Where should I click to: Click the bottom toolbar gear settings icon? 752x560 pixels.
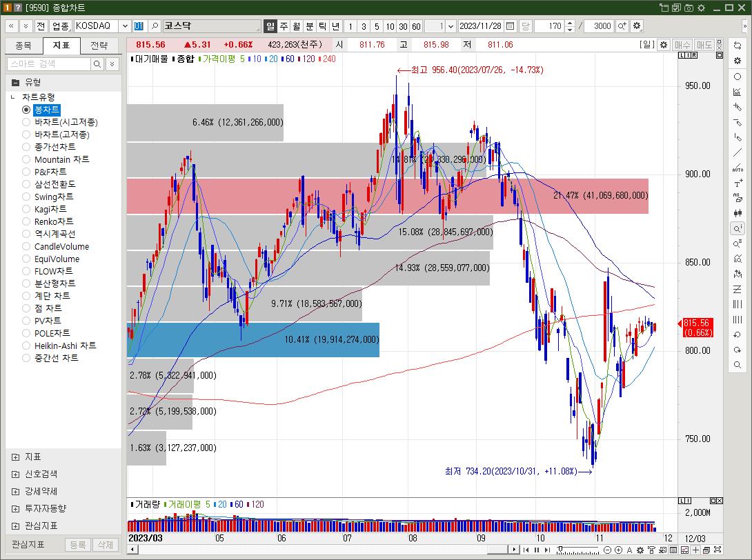tap(640, 550)
